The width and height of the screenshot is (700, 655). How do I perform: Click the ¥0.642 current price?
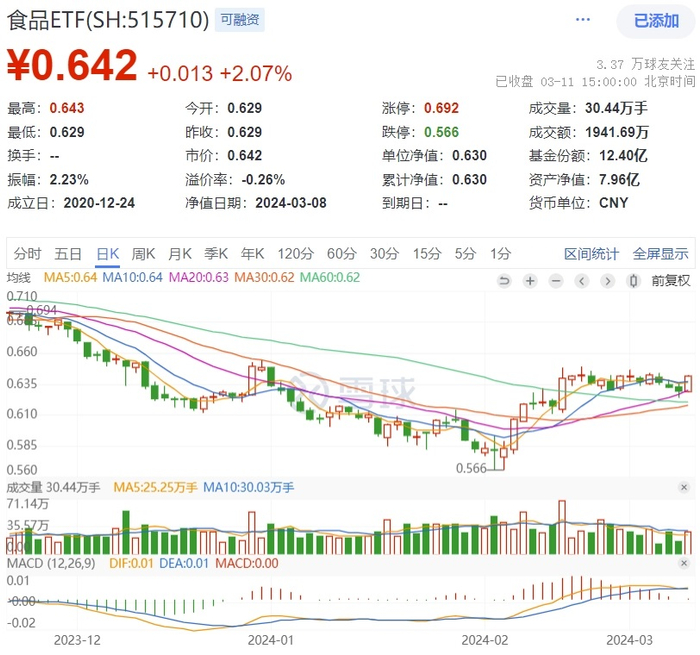(x=72, y=65)
